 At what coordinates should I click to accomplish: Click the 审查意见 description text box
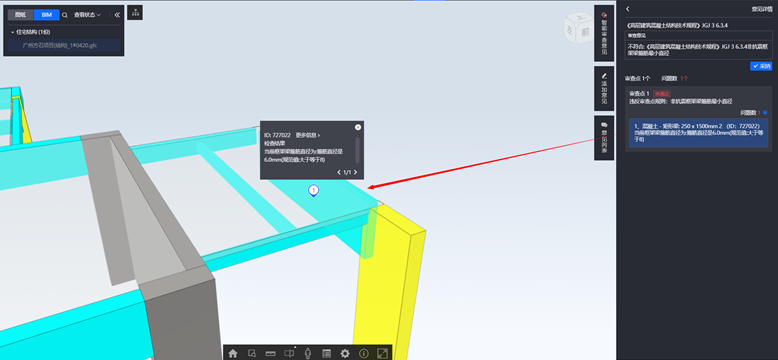[698, 50]
